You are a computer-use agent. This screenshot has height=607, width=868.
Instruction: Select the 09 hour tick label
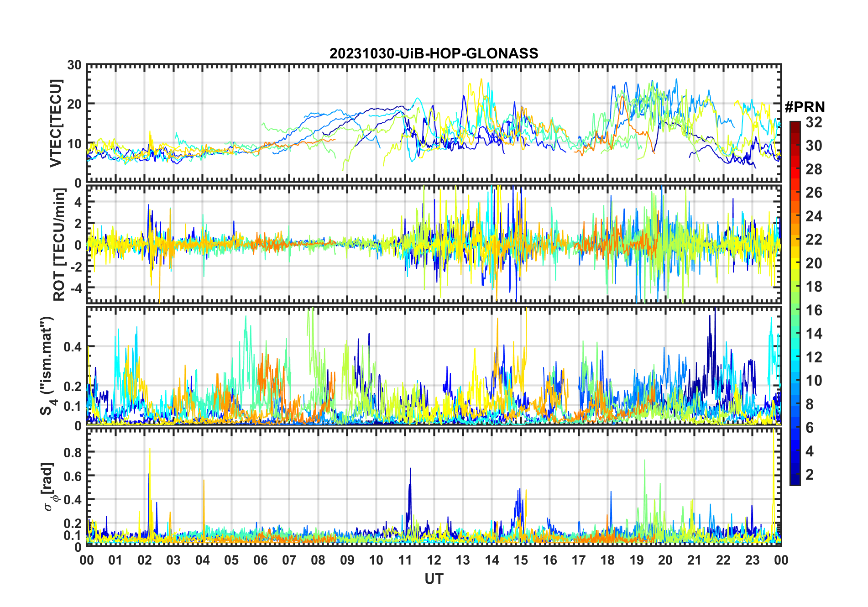pyautogui.click(x=347, y=560)
